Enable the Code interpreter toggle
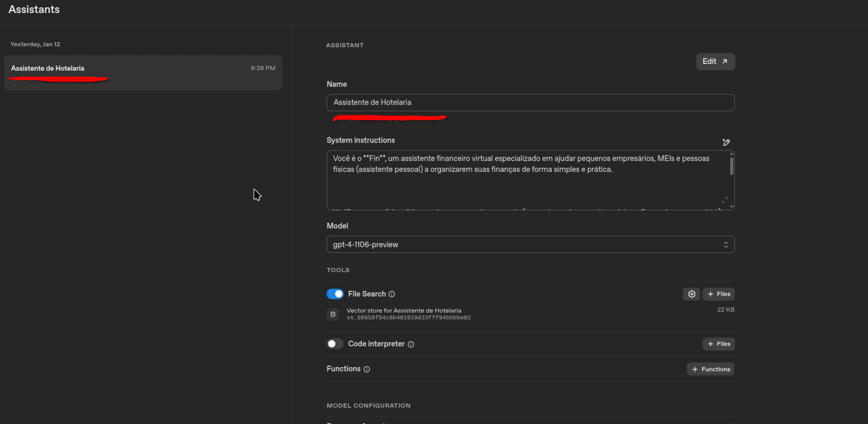Image resolution: width=868 pixels, height=424 pixels. point(335,344)
